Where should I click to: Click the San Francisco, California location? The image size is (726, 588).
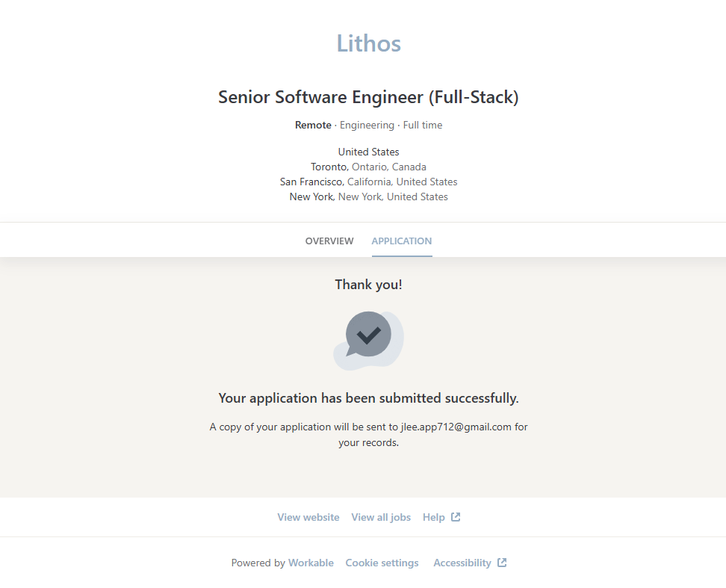pyautogui.click(x=368, y=182)
